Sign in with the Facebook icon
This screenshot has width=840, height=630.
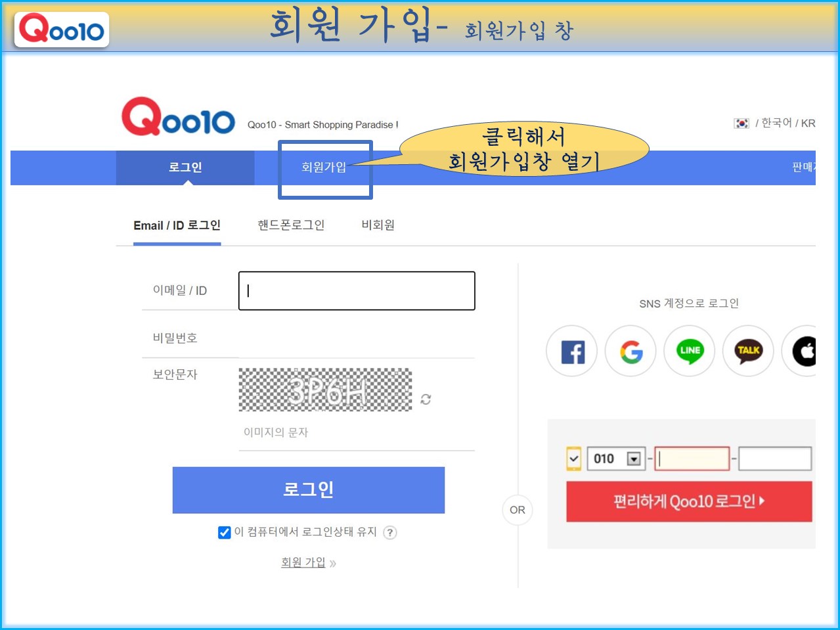click(572, 351)
